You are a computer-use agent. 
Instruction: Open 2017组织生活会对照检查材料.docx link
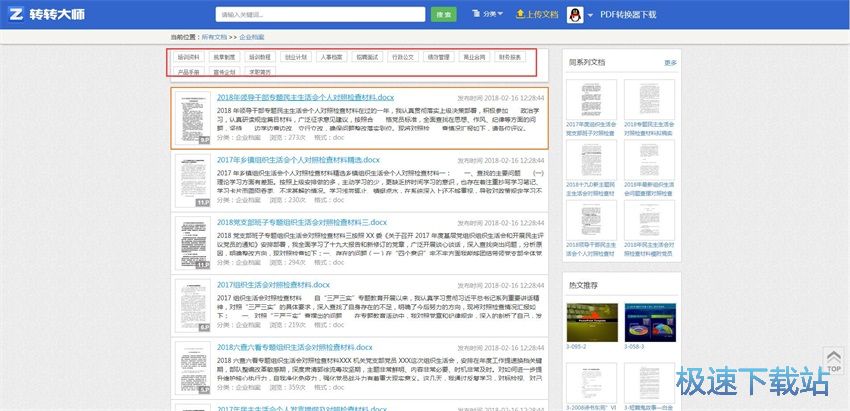point(273,285)
